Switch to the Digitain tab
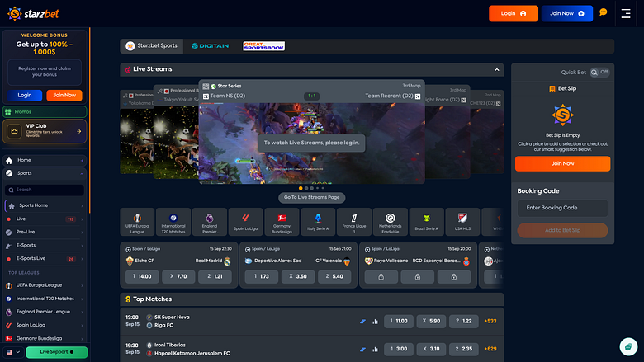 click(211, 46)
